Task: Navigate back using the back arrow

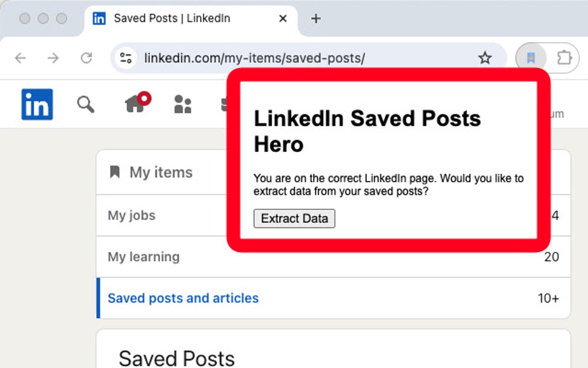Action: [x=21, y=58]
